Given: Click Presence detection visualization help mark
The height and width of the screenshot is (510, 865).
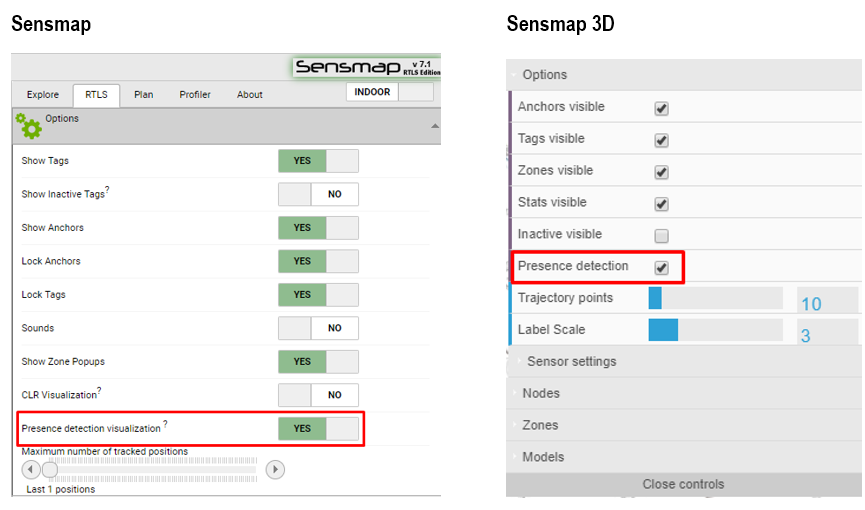Looking at the screenshot, I should (165, 424).
